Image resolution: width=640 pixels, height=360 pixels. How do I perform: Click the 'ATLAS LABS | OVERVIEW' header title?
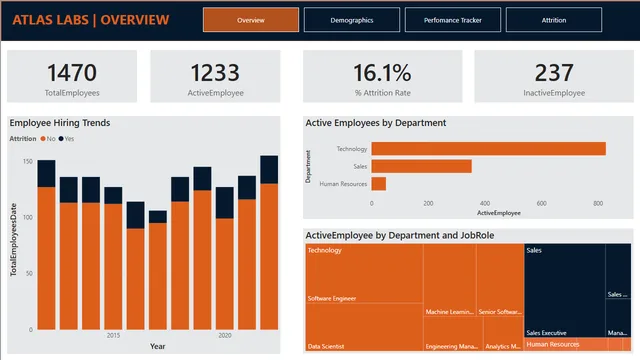[91, 20]
